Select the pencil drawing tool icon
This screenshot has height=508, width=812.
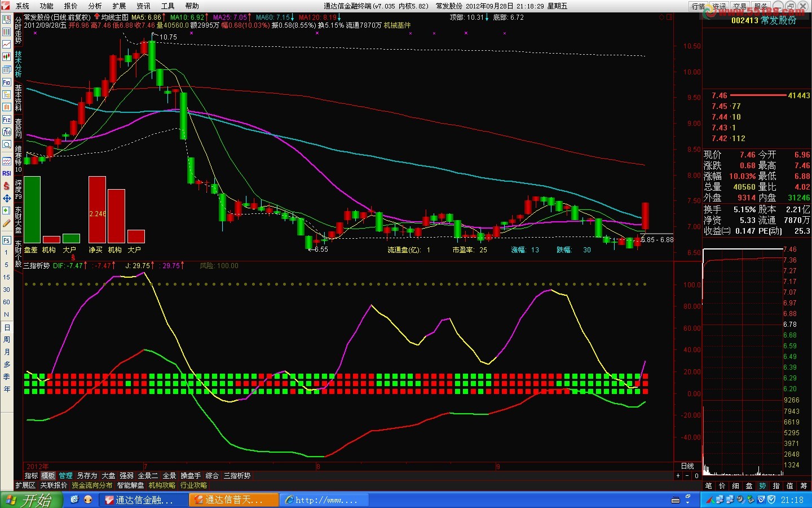pyautogui.click(x=7, y=224)
